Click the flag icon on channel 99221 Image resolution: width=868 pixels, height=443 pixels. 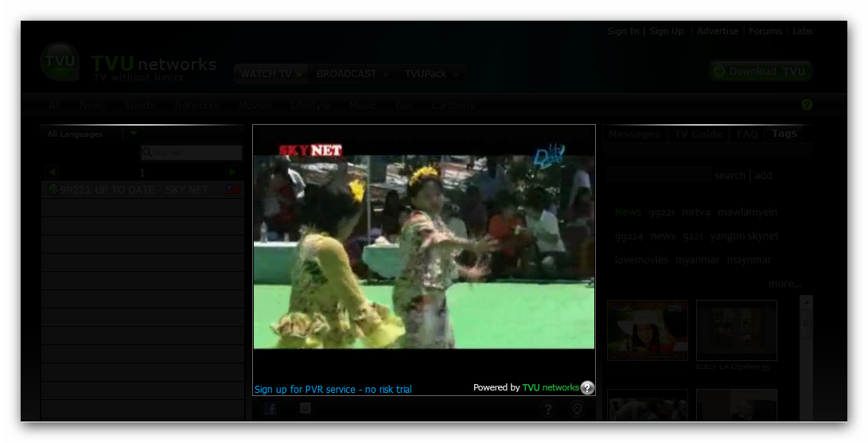click(232, 190)
